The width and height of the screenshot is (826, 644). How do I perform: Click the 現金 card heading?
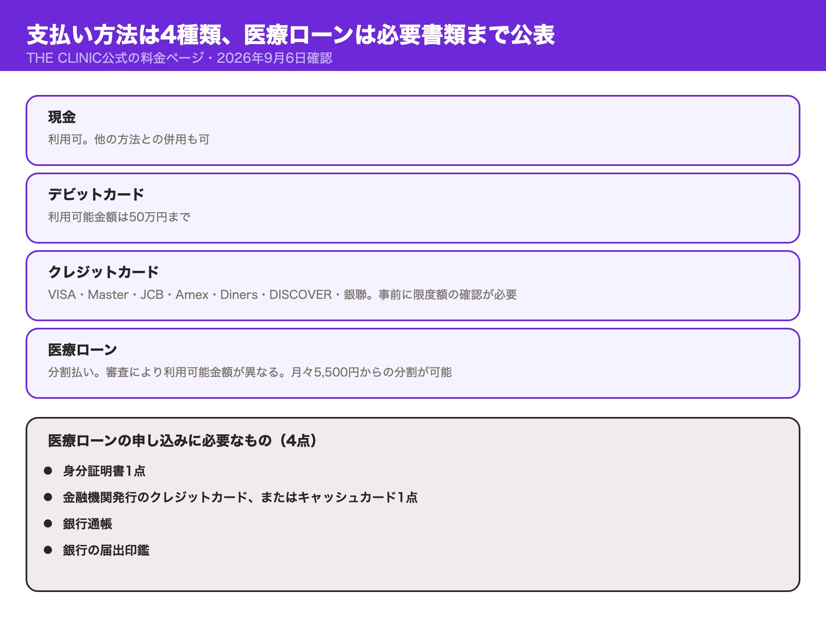pos(62,117)
